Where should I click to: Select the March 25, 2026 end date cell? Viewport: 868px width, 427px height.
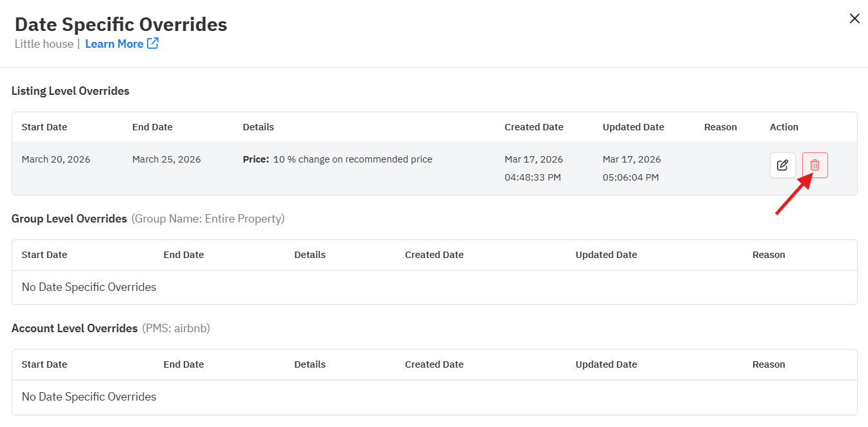[x=166, y=159]
